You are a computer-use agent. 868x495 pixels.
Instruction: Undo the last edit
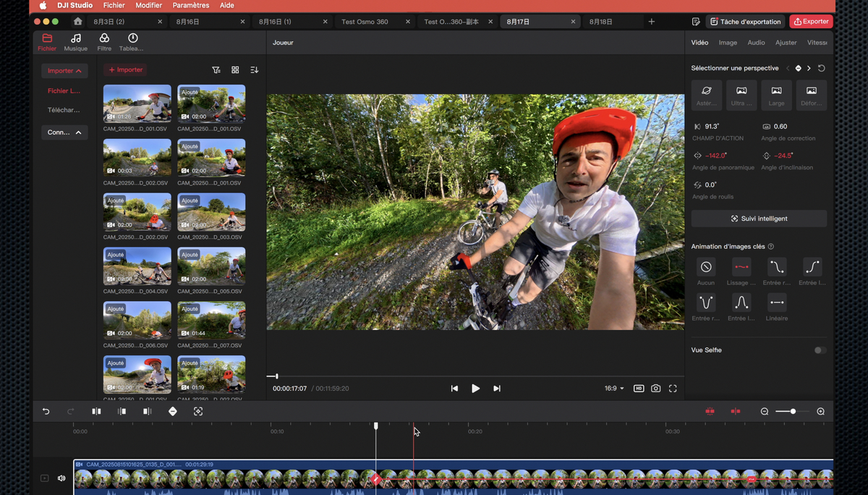[46, 411]
